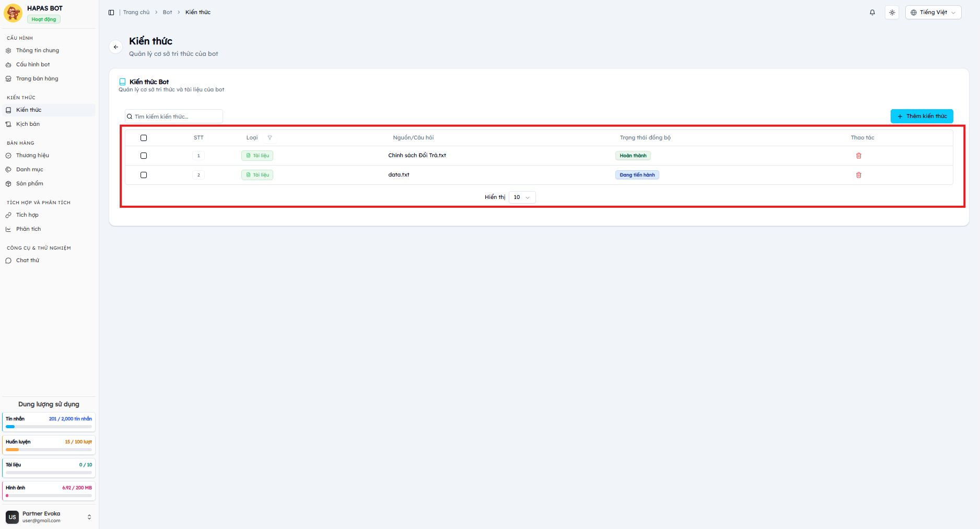Click the search magnifier icon
The image size is (980, 529).
[130, 116]
